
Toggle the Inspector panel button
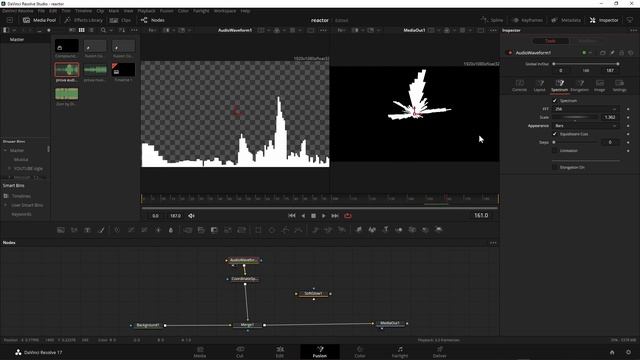tap(604, 20)
